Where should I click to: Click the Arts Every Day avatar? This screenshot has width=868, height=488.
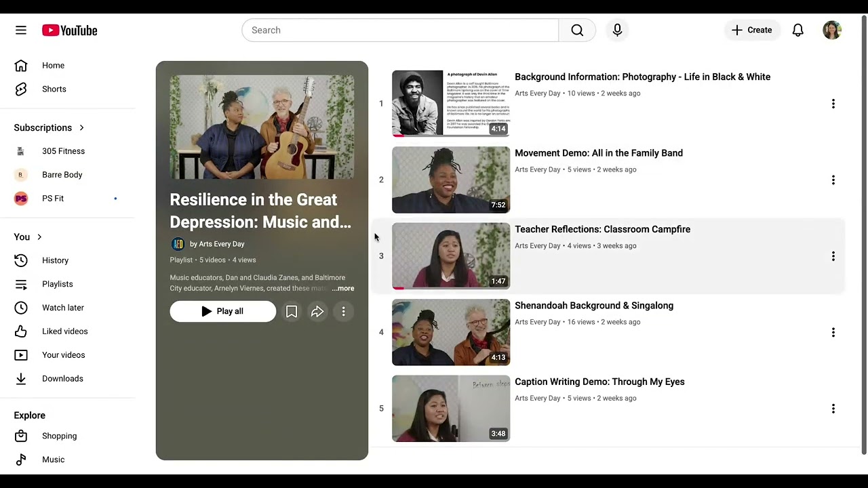178,244
